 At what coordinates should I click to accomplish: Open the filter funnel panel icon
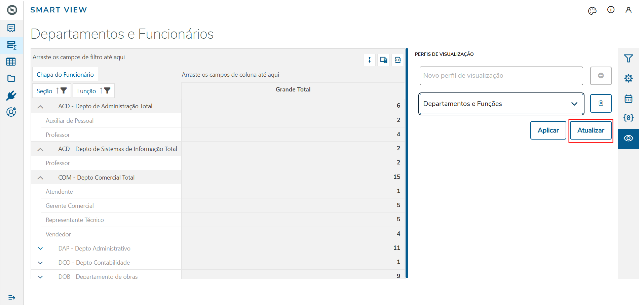pos(628,59)
